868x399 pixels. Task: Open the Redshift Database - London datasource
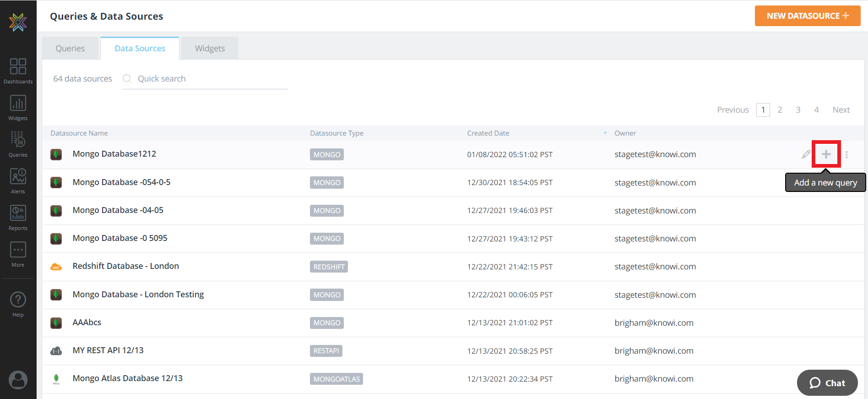[125, 266]
